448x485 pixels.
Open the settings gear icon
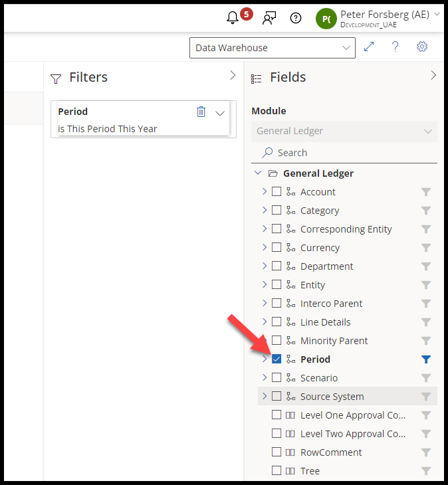[421, 47]
